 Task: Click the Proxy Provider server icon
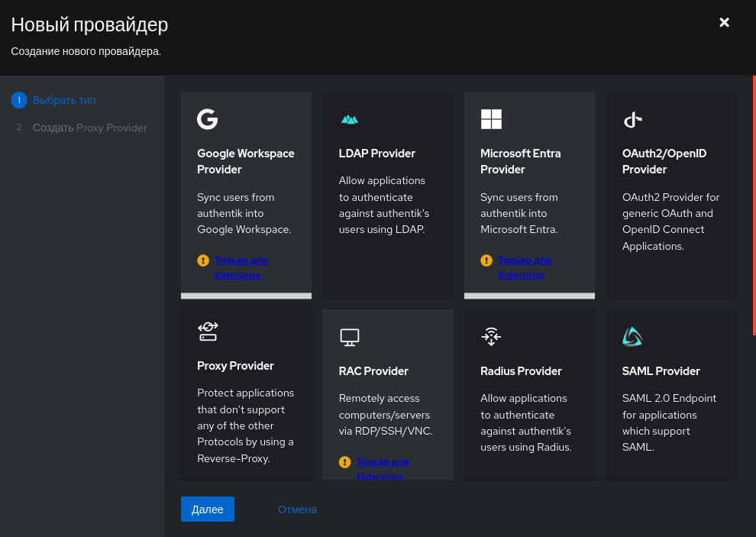tap(208, 332)
